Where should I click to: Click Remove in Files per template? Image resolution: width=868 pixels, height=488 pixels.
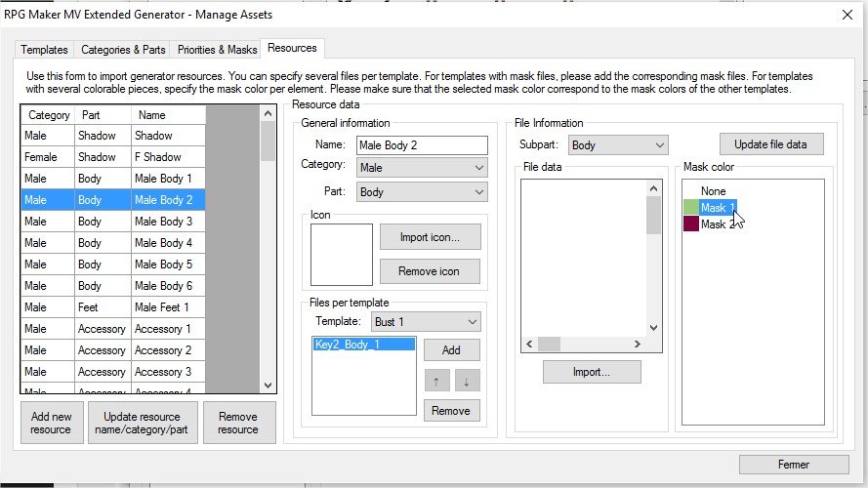point(451,411)
